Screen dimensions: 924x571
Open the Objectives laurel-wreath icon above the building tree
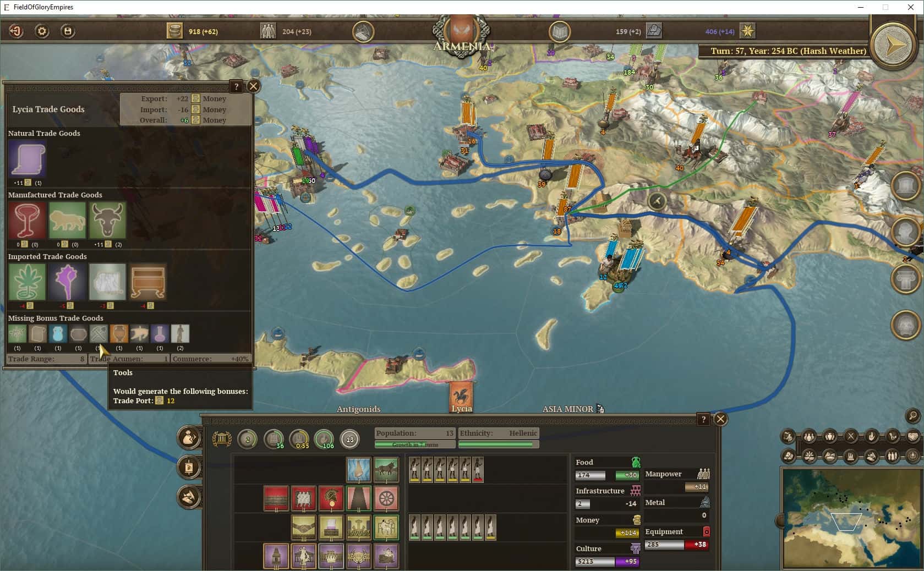point(221,438)
